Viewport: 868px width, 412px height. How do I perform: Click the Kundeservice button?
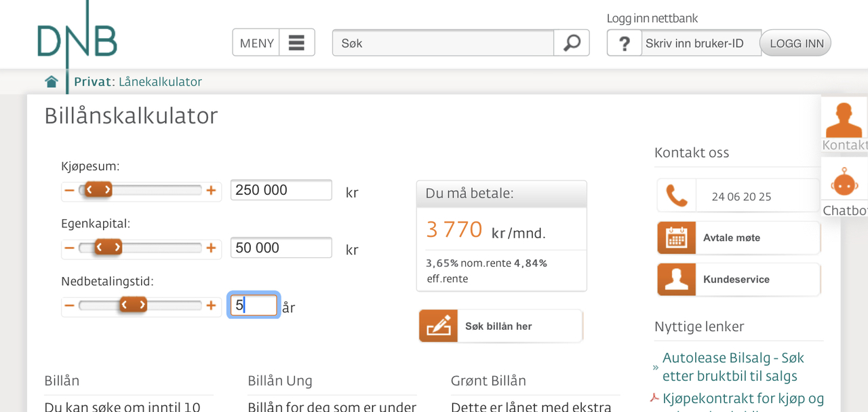(738, 280)
